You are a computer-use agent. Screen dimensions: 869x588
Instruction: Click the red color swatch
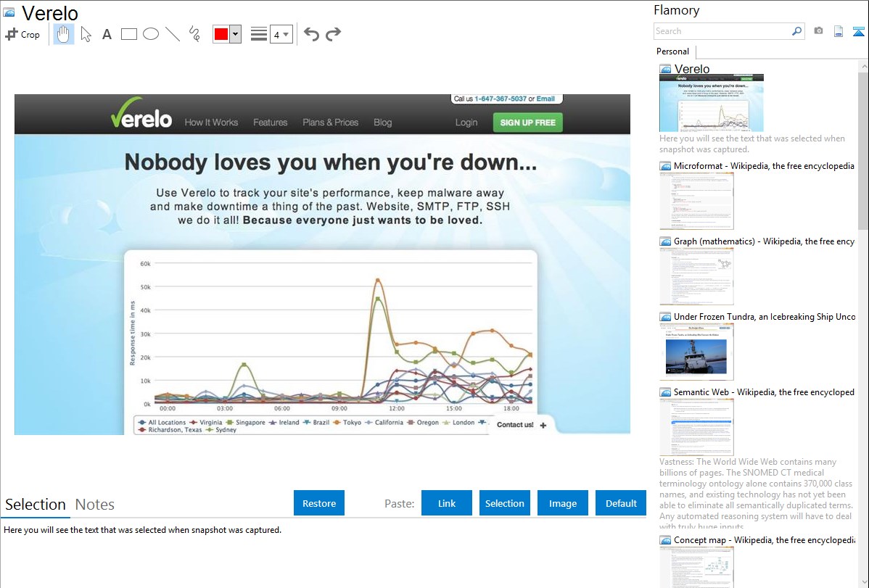click(221, 34)
